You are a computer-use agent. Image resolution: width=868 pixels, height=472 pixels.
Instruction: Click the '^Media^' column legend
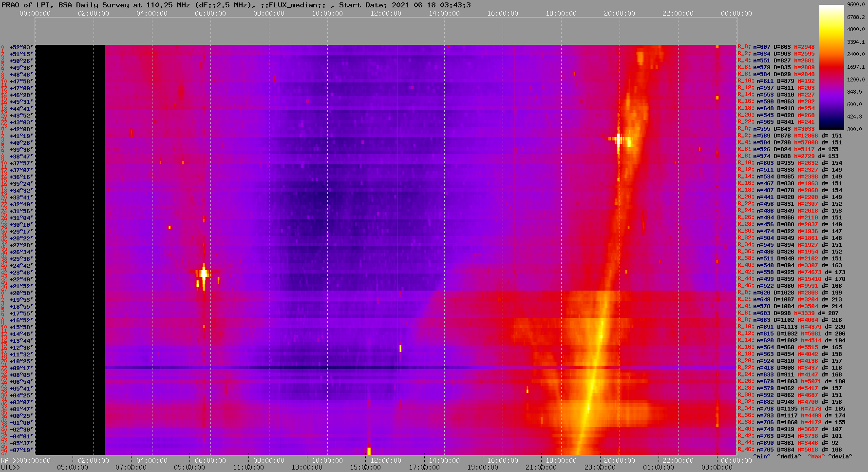click(789, 456)
